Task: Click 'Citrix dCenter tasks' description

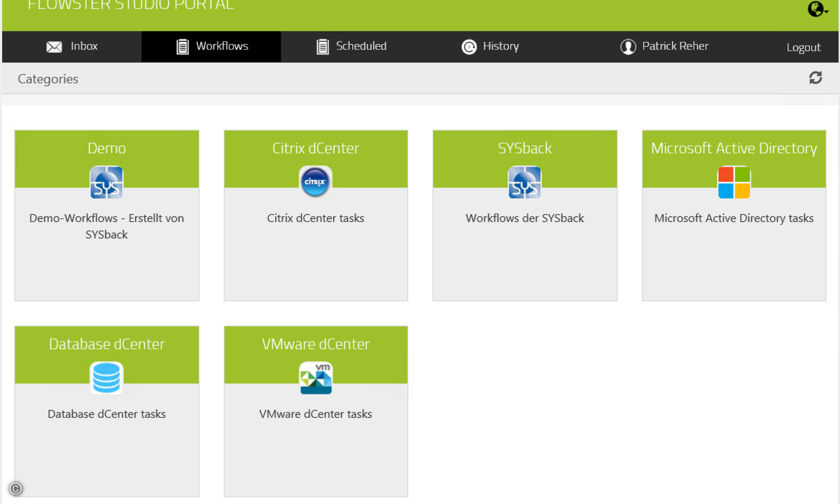Action: click(316, 218)
